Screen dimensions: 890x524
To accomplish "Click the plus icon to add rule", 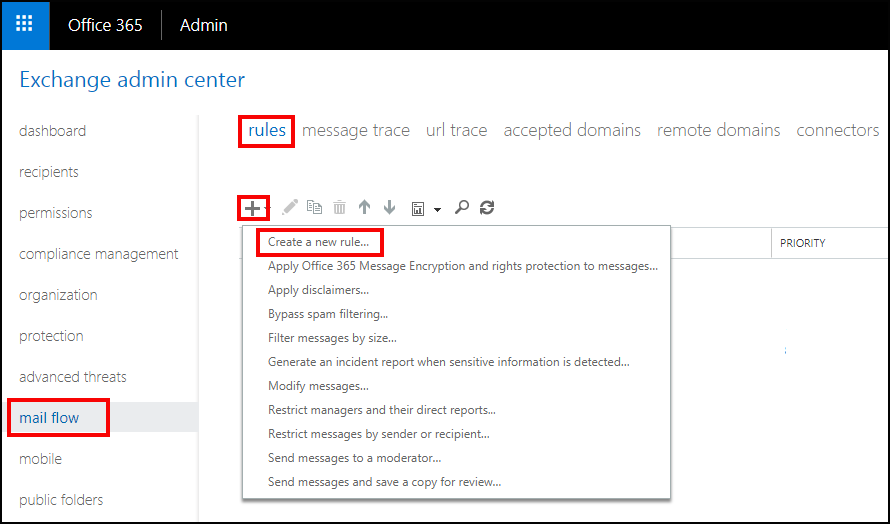I will click(x=254, y=208).
